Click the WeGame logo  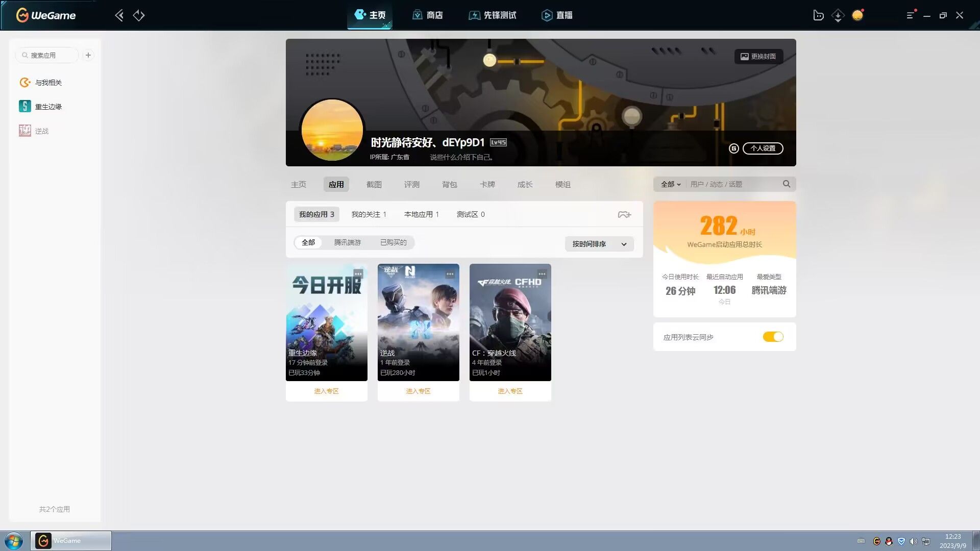tap(46, 15)
